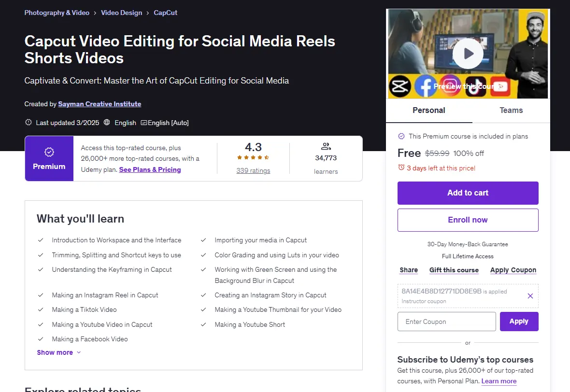Click the globe language icon
This screenshot has height=392, width=570.
106,123
